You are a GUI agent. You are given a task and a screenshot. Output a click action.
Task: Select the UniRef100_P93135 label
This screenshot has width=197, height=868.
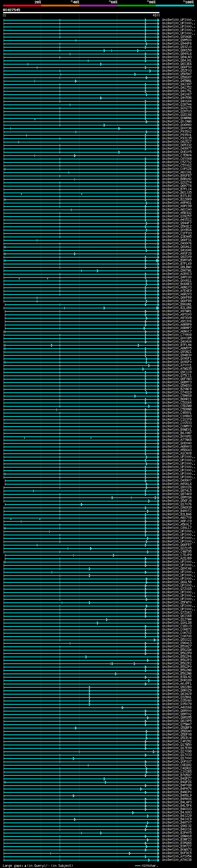point(177,138)
